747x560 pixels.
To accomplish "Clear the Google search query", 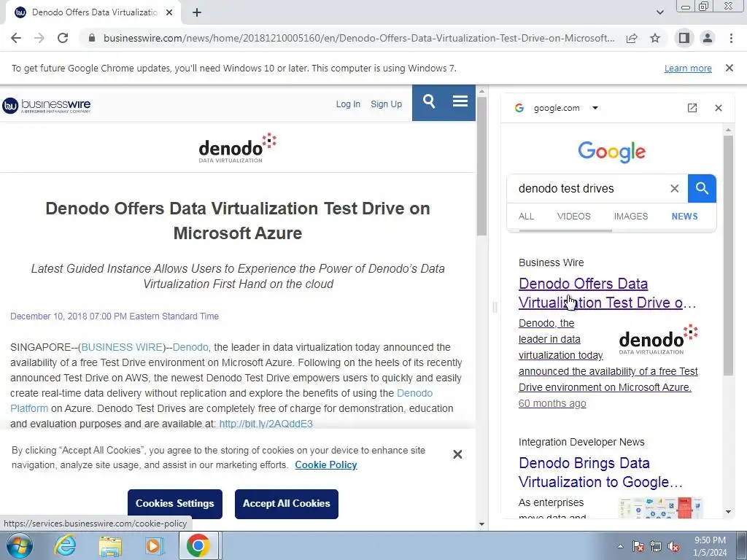I will (675, 189).
